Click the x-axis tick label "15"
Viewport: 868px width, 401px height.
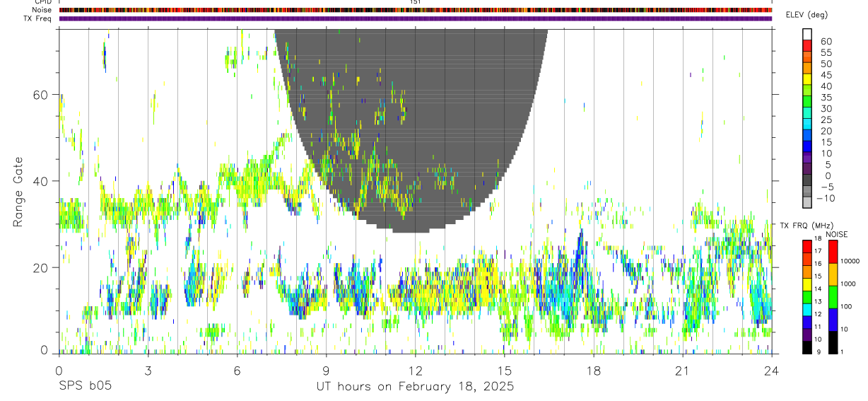pyautogui.click(x=504, y=370)
